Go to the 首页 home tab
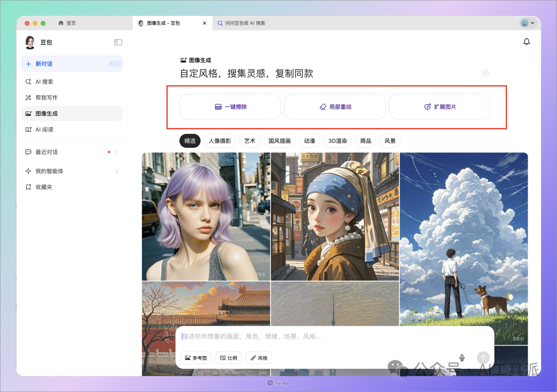 point(67,23)
